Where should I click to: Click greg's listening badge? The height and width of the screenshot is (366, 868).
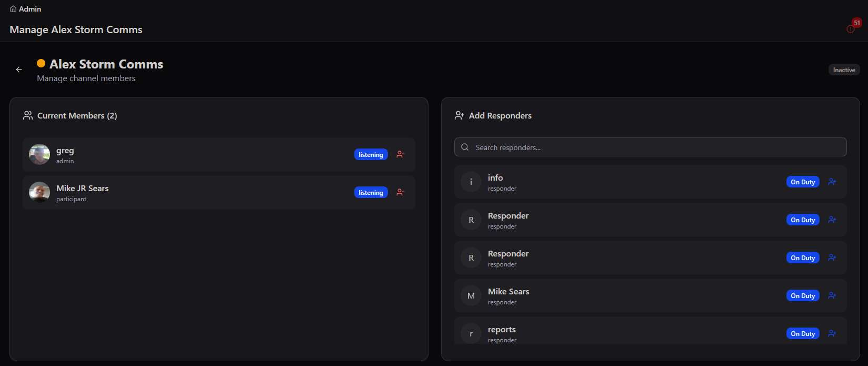point(371,154)
